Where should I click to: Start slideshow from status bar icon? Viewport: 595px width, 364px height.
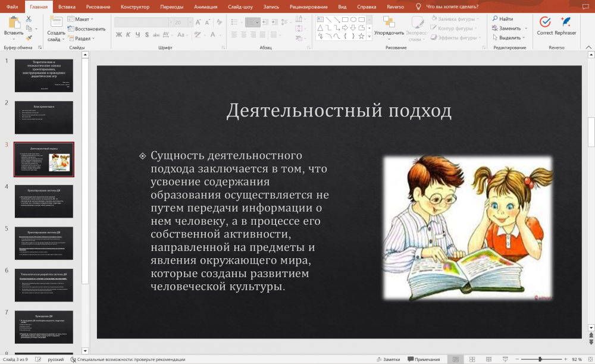pos(505,359)
